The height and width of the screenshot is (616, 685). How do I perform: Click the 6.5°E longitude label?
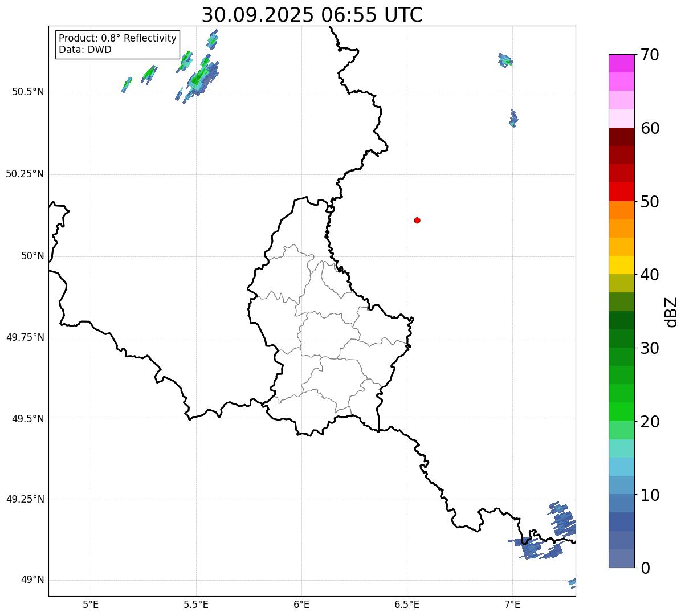click(407, 604)
